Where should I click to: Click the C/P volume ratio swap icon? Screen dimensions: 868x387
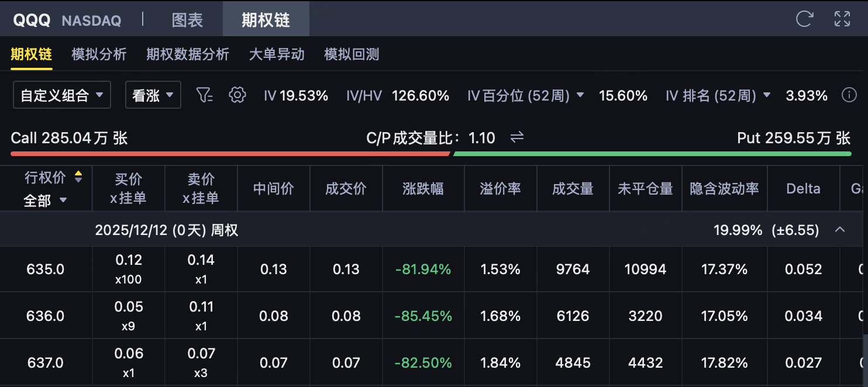[x=517, y=137]
